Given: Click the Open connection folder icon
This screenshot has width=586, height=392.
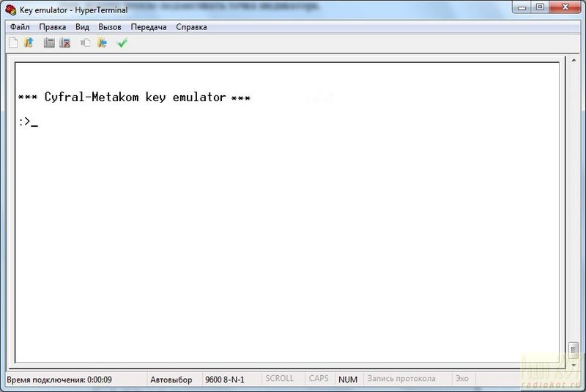Looking at the screenshot, I should point(29,43).
